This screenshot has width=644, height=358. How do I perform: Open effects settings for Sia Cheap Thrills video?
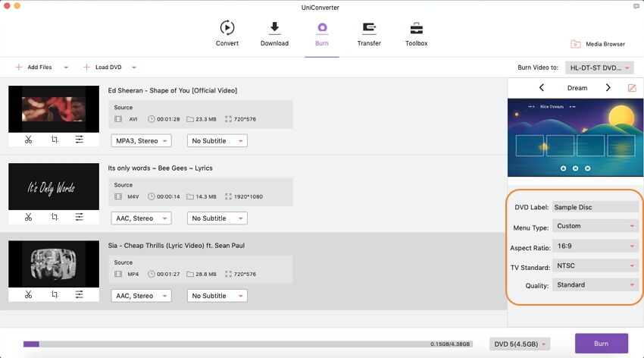(x=80, y=294)
